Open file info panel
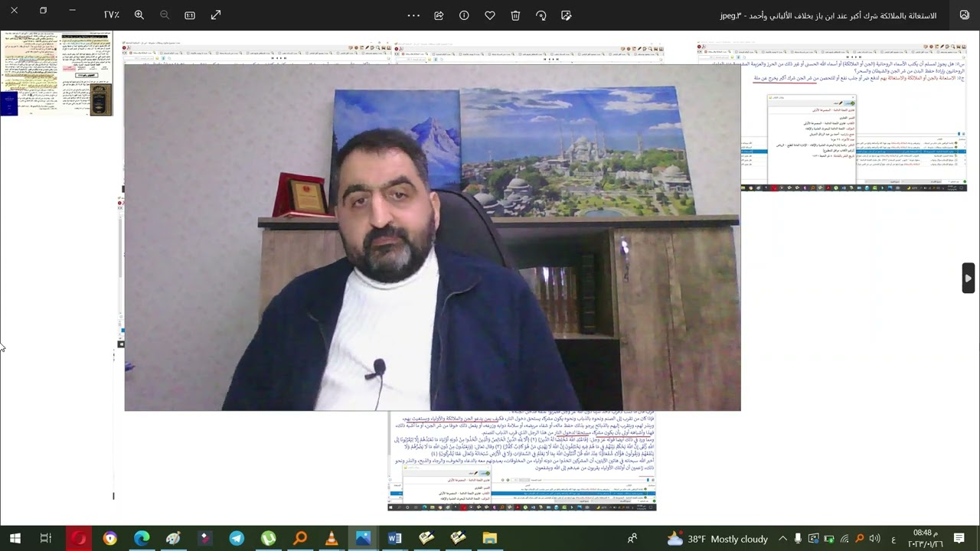The width and height of the screenshot is (980, 551). click(464, 15)
